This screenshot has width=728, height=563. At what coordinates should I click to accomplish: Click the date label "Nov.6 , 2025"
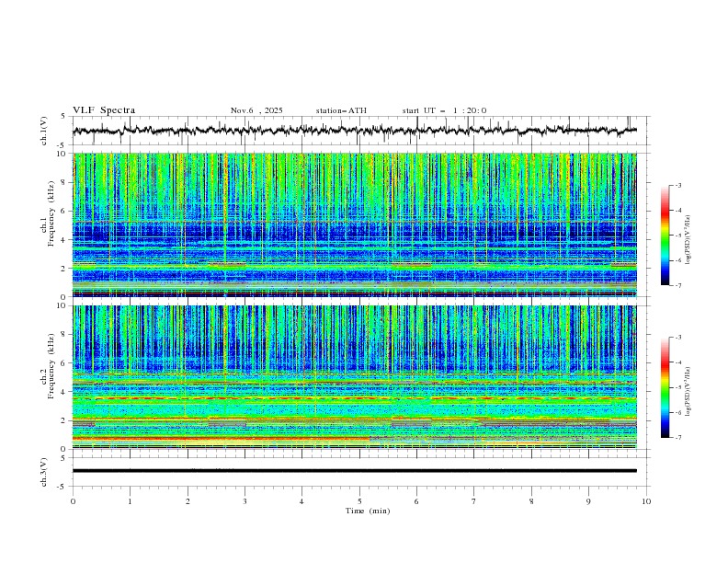click(x=256, y=110)
